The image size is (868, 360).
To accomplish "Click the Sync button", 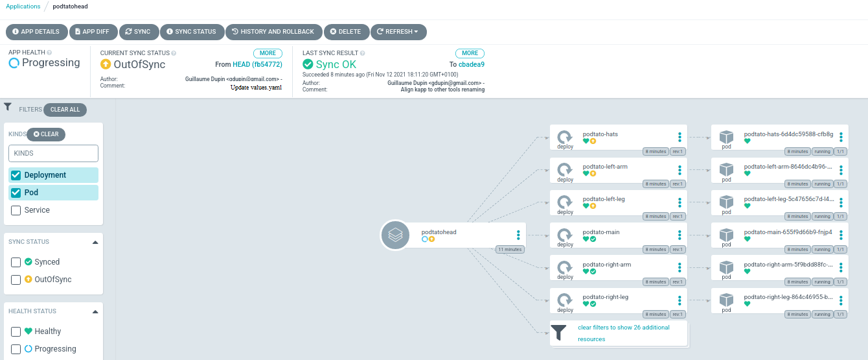I will 137,32.
